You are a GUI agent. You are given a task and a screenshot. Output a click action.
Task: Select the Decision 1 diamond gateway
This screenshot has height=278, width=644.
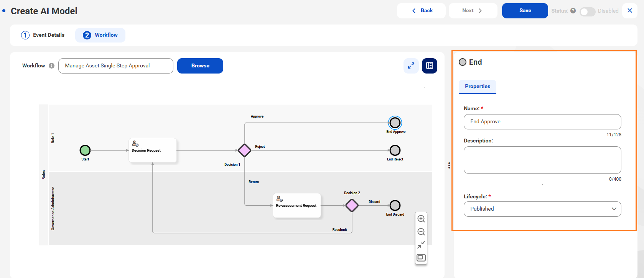click(244, 150)
